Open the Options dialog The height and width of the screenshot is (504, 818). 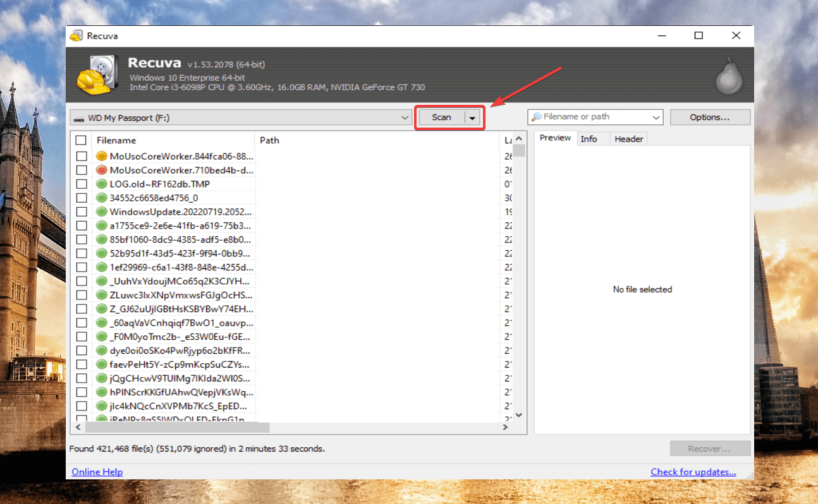tap(710, 117)
